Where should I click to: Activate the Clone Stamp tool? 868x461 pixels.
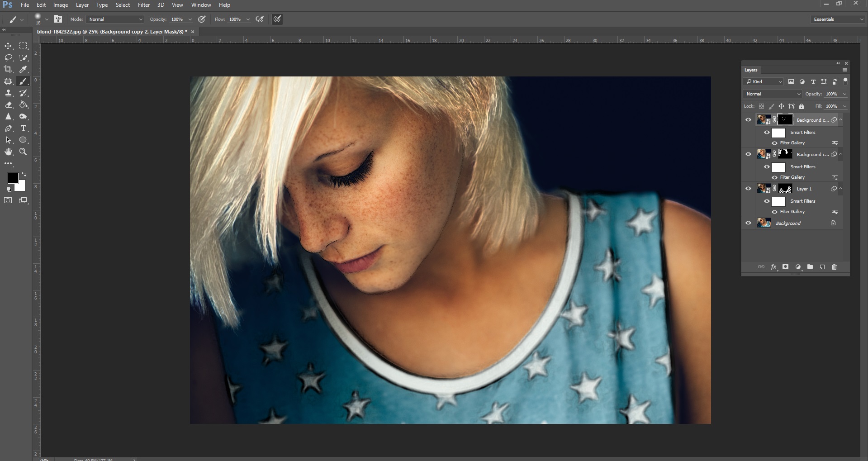[8, 93]
